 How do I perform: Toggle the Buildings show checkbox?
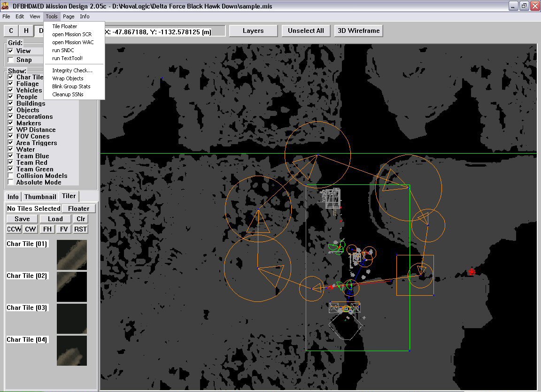[11, 103]
